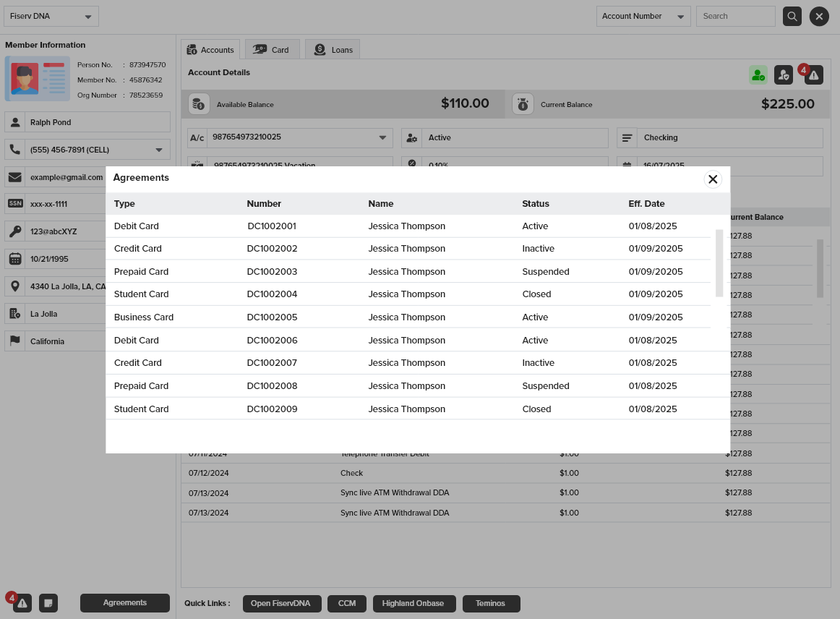Screen dimensions: 840x619
Task: Click the person icon beside Ralph Pond
Action: pos(15,122)
